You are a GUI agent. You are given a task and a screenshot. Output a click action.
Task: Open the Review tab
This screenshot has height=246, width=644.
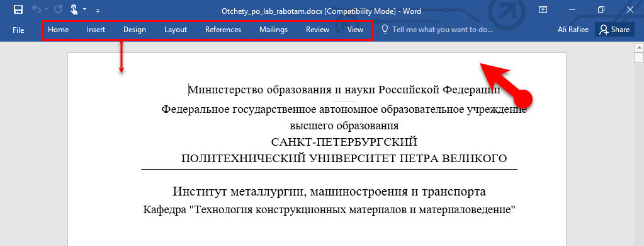[317, 30]
